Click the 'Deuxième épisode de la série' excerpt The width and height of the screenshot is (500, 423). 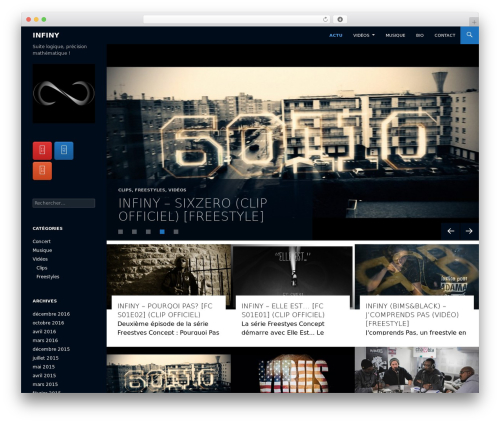click(x=168, y=328)
